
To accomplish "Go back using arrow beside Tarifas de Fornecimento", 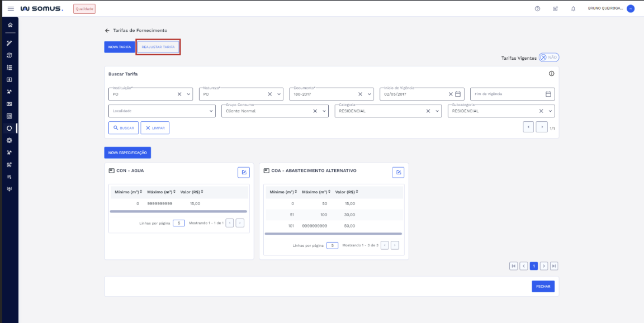I will tap(107, 30).
